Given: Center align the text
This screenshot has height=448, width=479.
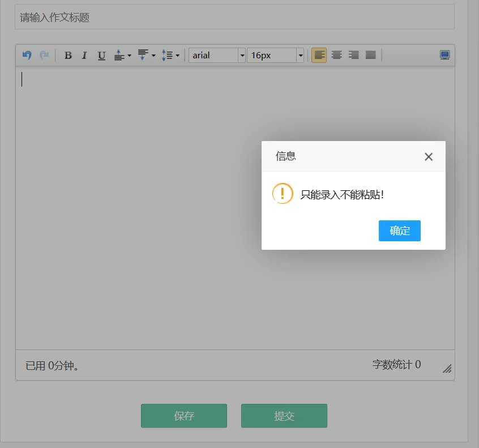Looking at the screenshot, I should pos(336,56).
